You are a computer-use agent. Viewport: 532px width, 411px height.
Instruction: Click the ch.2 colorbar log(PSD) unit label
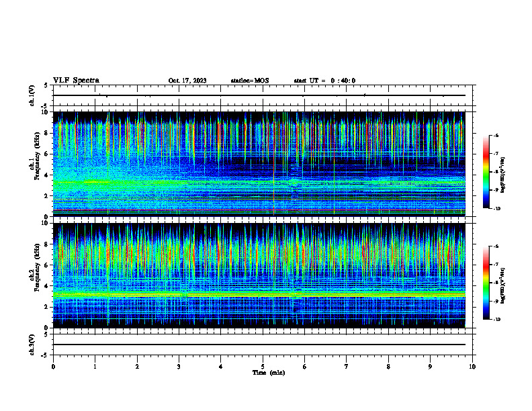[x=503, y=285]
